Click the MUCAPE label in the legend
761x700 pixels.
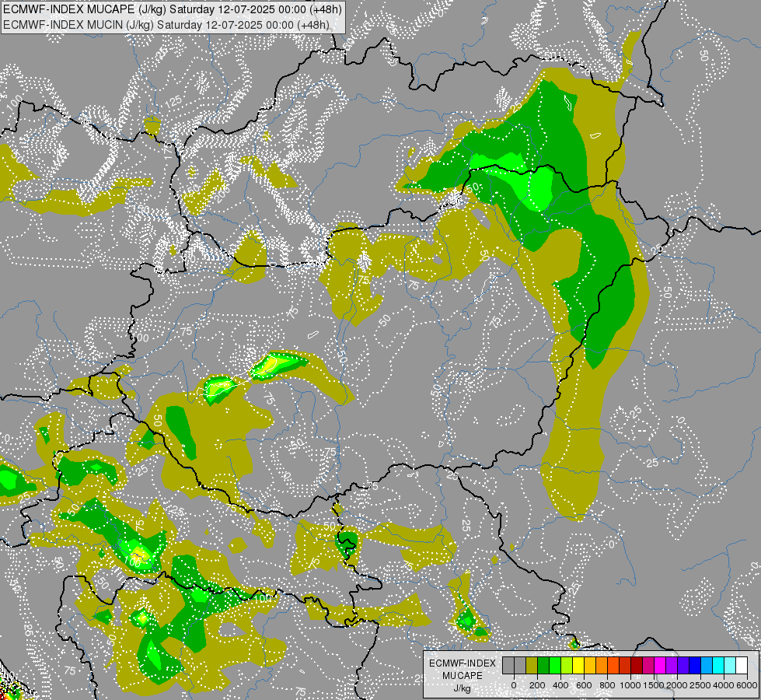coord(463,676)
